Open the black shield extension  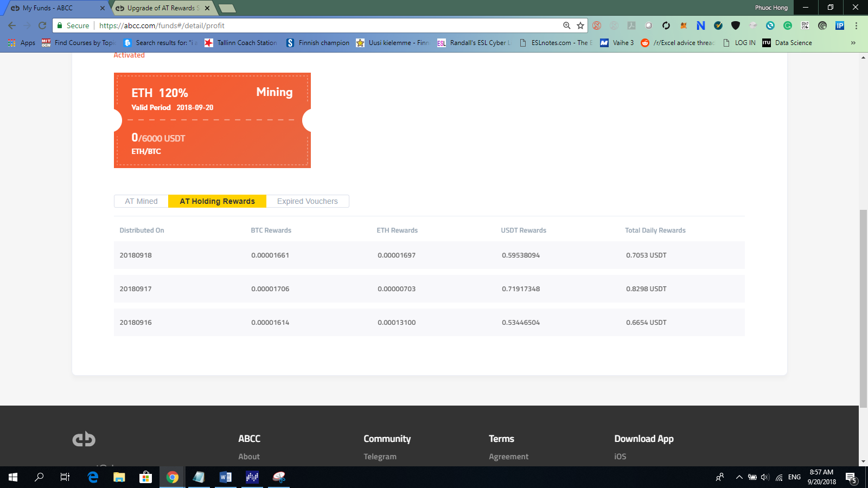click(x=736, y=25)
